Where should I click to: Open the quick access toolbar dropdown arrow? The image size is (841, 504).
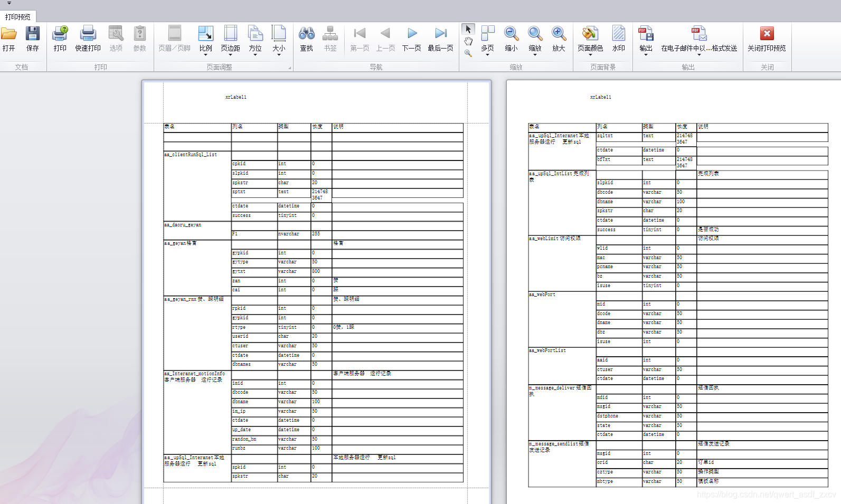point(9,3)
